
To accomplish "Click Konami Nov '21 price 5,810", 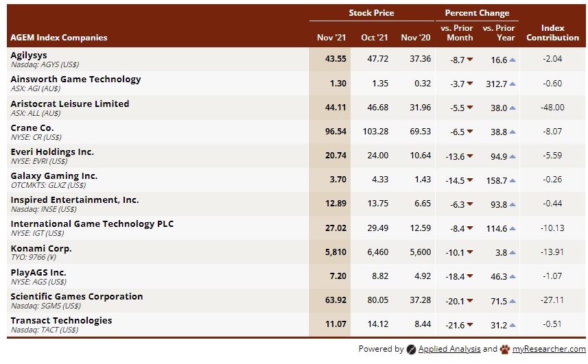I will click(336, 252).
